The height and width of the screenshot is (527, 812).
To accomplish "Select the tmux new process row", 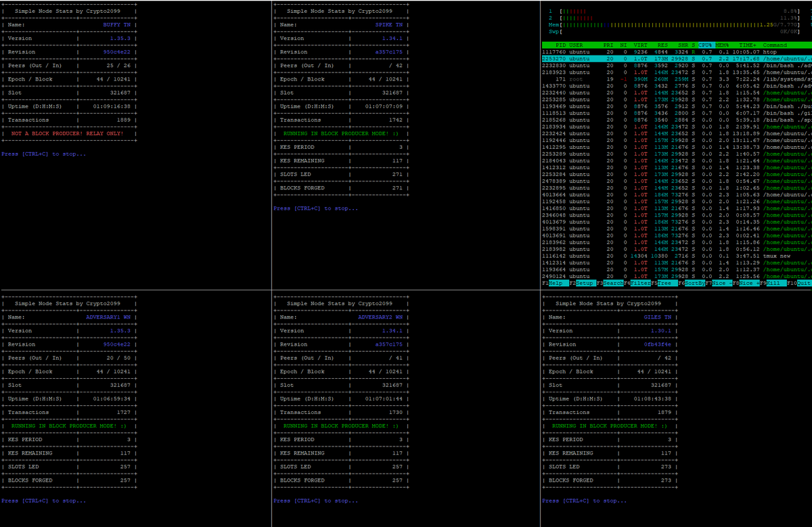I will [x=677, y=256].
